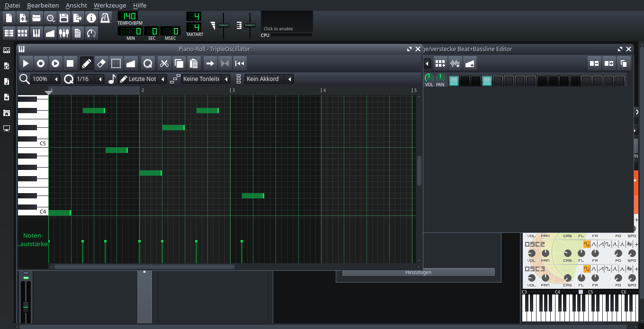Viewport: 644px width, 329px height.
Task: Click the paste clipboard icon
Action: click(x=193, y=63)
